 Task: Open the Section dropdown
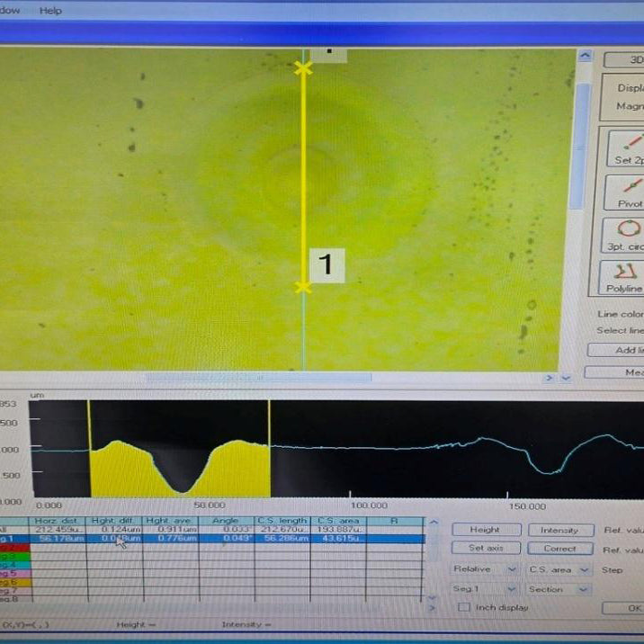558,589
